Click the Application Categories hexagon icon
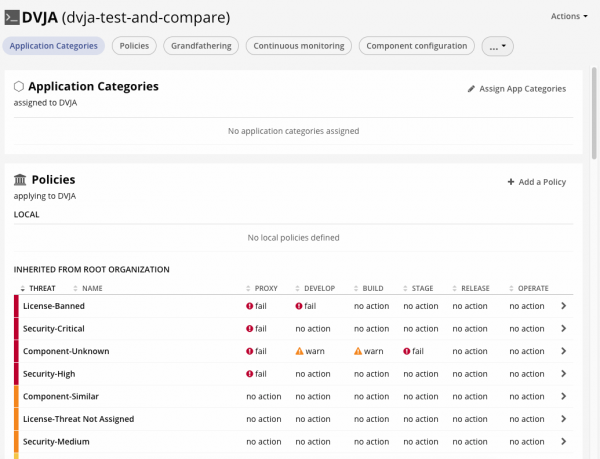Image resolution: width=600 pixels, height=459 pixels. [19, 87]
